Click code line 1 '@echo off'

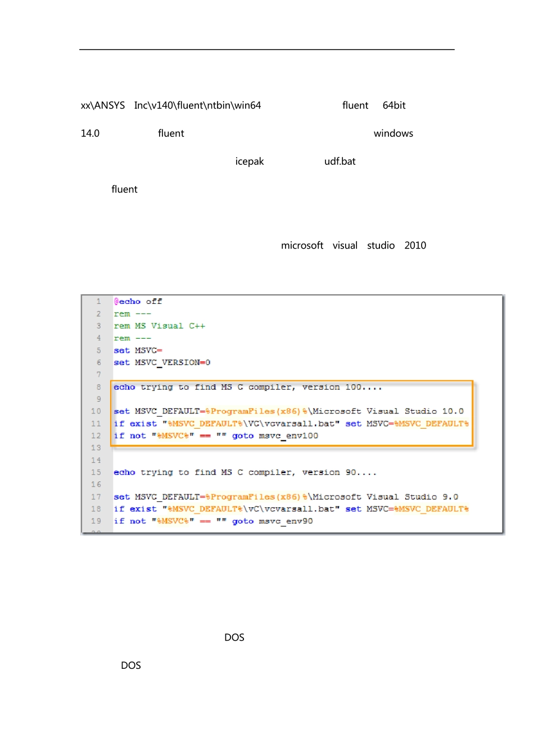[138, 301]
